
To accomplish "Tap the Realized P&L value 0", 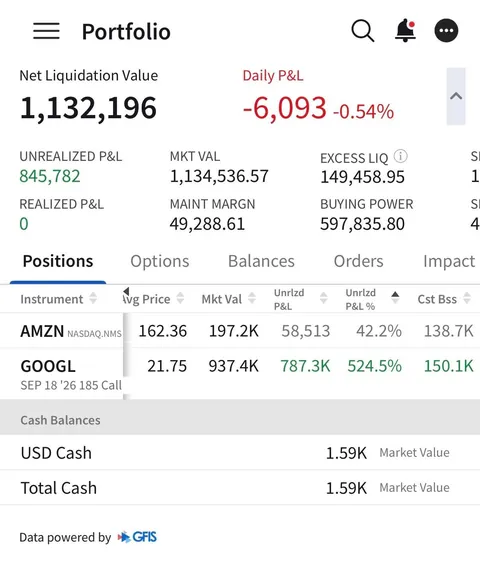I will (24, 224).
